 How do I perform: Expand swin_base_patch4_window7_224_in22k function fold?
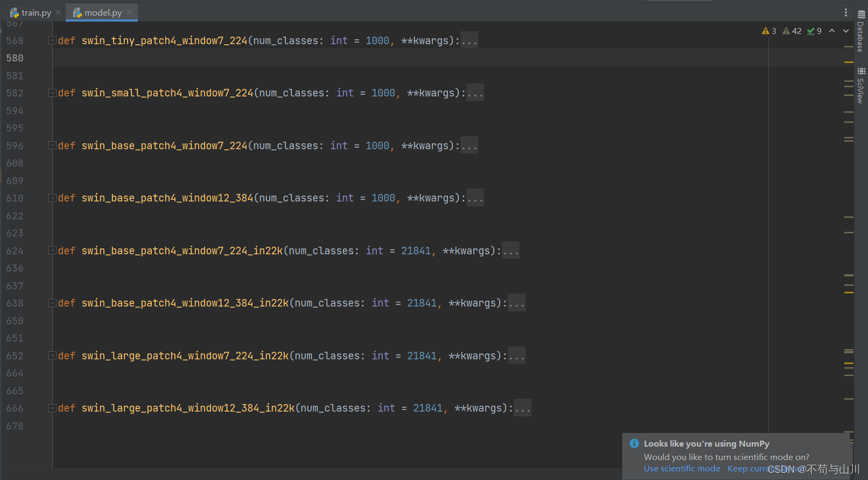[52, 251]
